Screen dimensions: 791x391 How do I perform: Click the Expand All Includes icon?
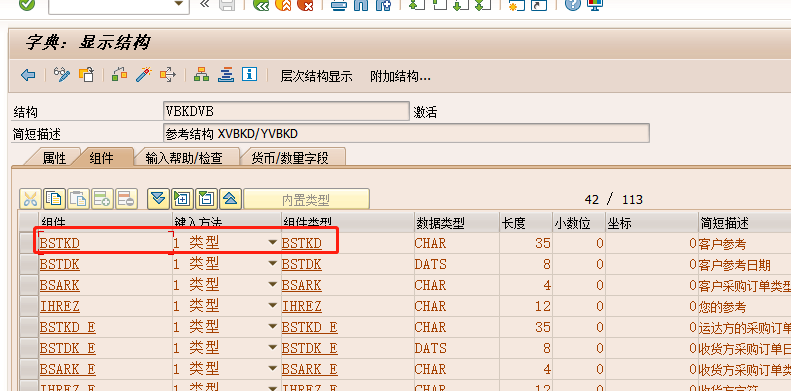click(158, 199)
